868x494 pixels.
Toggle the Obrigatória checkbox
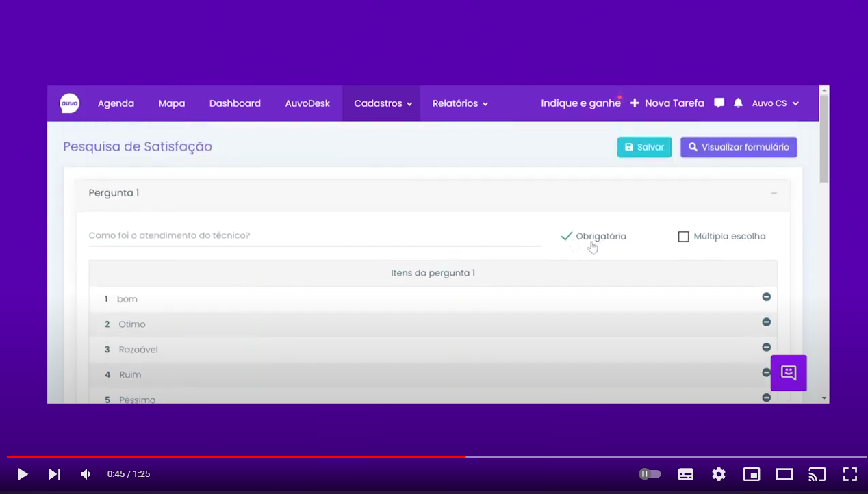click(x=567, y=237)
